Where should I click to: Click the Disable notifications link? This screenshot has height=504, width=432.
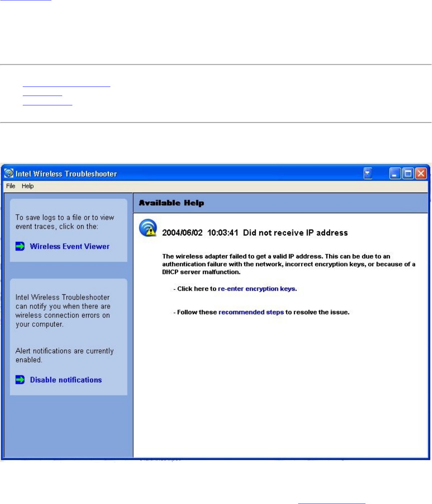66,380
